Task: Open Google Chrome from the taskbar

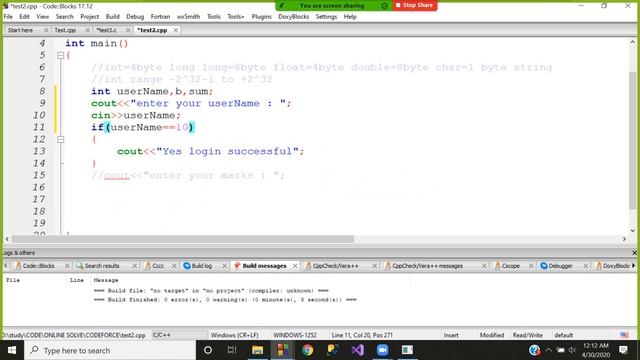Action: [x=307, y=350]
